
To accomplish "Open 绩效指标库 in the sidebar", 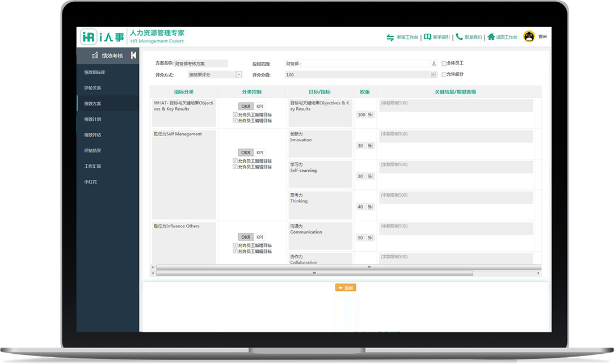I will coord(94,73).
